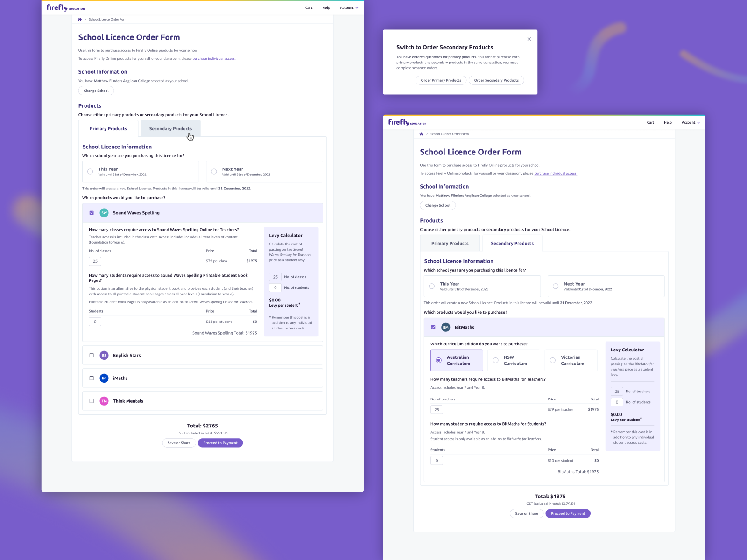Select Next Year radio in left window
The height and width of the screenshot is (560, 747).
(214, 172)
